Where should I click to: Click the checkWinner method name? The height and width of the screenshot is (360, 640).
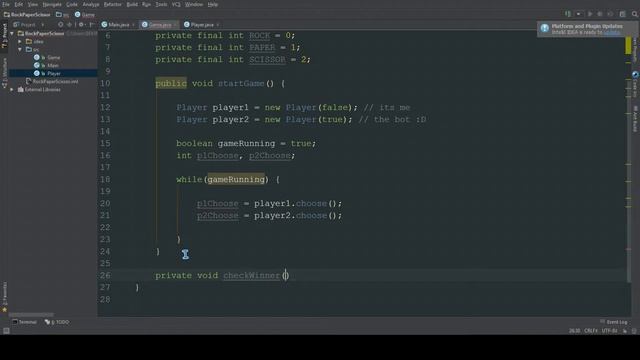pyautogui.click(x=251, y=276)
